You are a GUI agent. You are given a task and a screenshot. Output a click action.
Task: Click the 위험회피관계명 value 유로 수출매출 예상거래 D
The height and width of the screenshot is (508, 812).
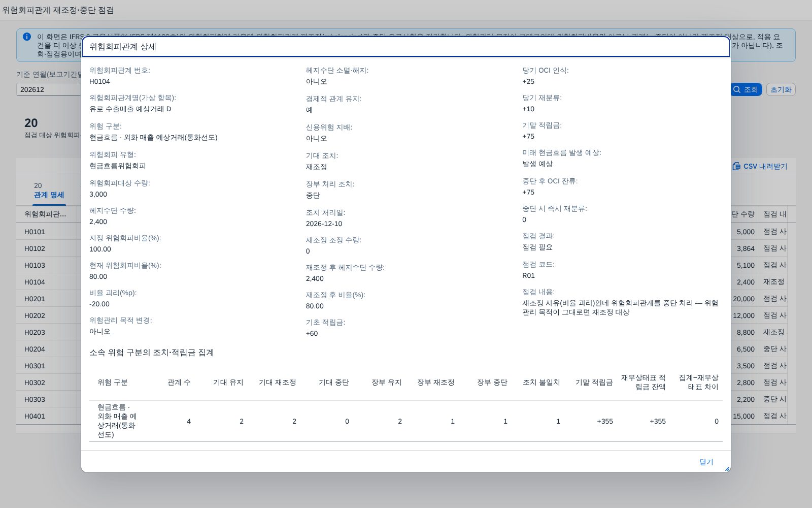click(130, 109)
